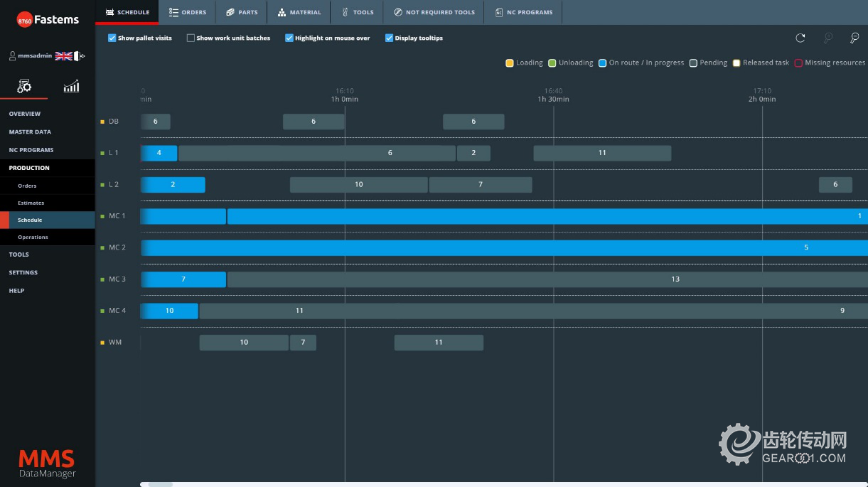The width and height of the screenshot is (868, 487).
Task: Toggle the Display tooltips checkbox
Action: 389,38
